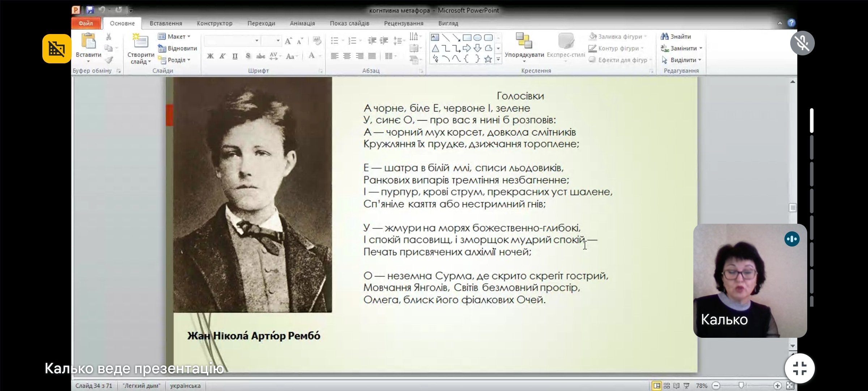Exit fullscreen with collapse arrows button
This screenshot has width=868, height=391.
click(800, 368)
